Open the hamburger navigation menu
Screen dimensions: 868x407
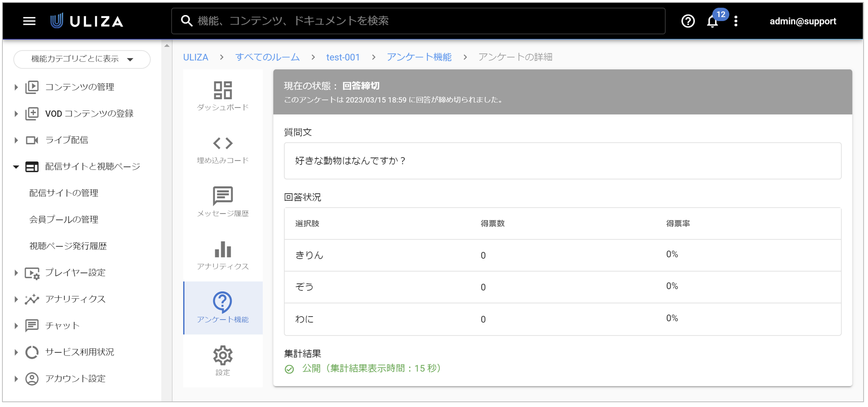[x=29, y=21]
